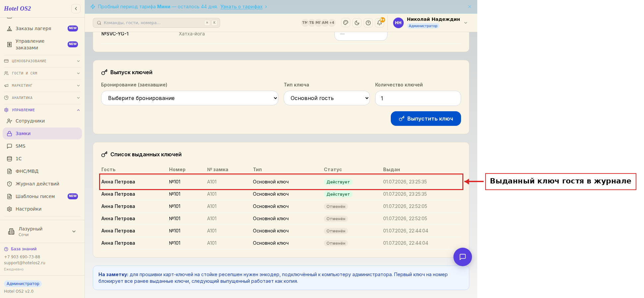Screen dimensions: 644x298
Task: Follow the 'Узнать о тарифах' link
Action: 241,7
